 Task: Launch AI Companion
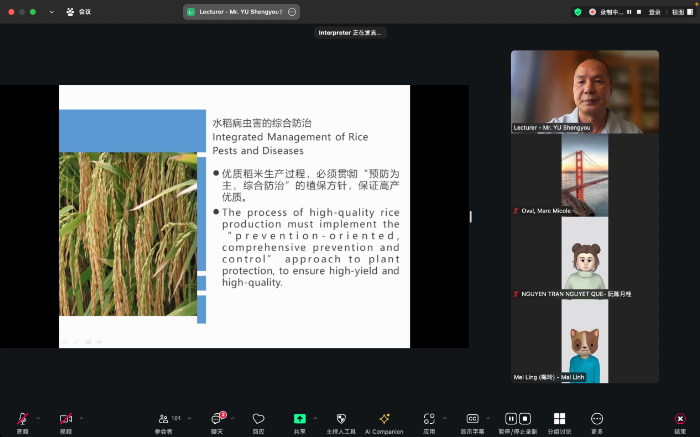384,418
